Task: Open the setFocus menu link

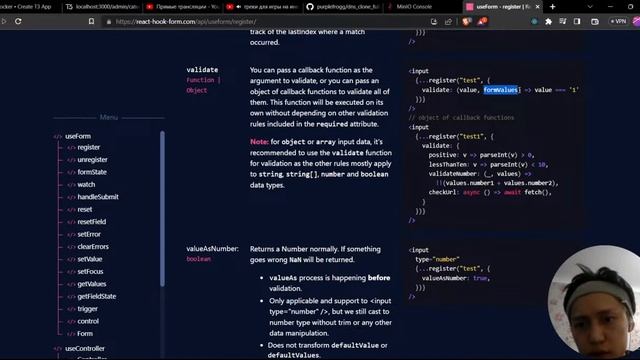Action: coord(90,271)
